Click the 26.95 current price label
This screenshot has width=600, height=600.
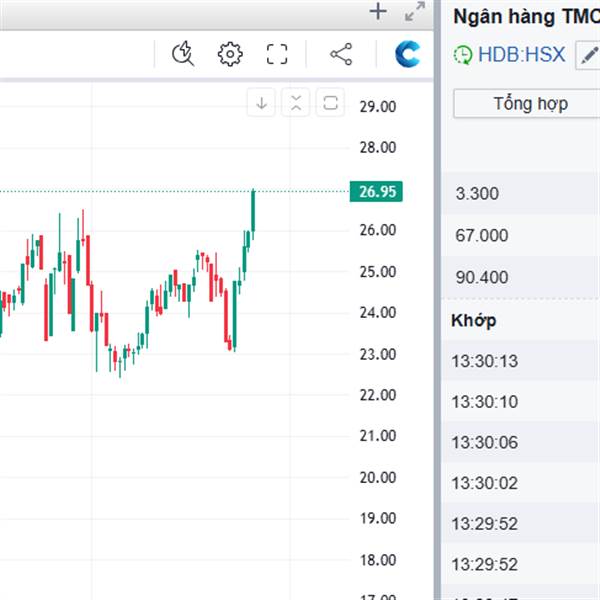click(x=376, y=191)
